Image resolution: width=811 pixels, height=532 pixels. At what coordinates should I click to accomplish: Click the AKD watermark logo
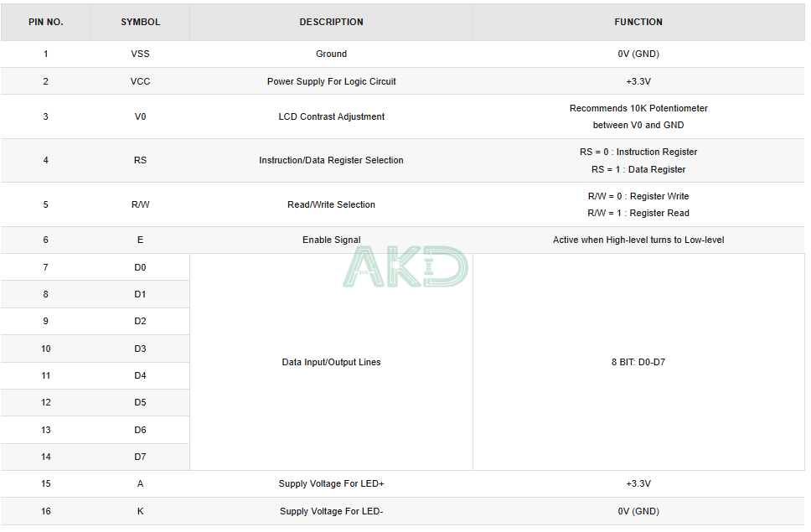405,266
